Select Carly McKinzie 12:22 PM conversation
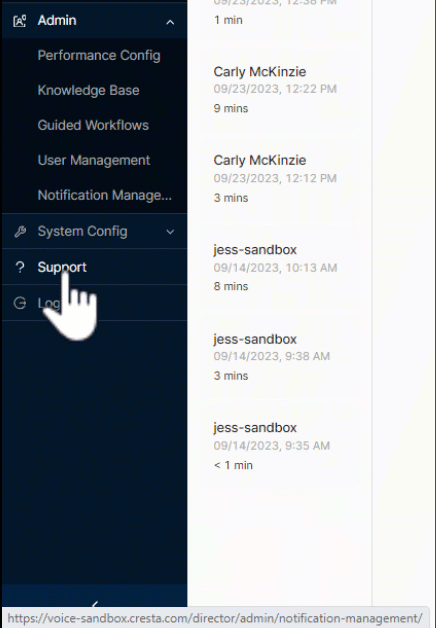The height and width of the screenshot is (628, 436). (279, 90)
